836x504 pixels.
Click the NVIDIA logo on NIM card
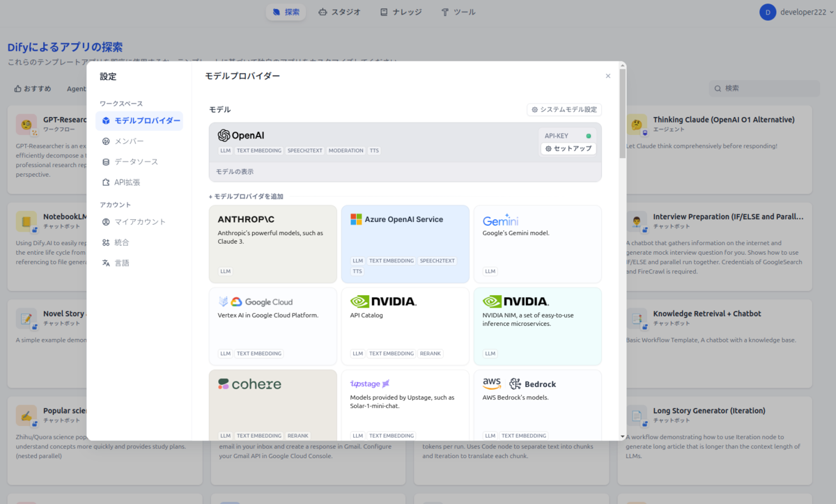click(x=516, y=301)
